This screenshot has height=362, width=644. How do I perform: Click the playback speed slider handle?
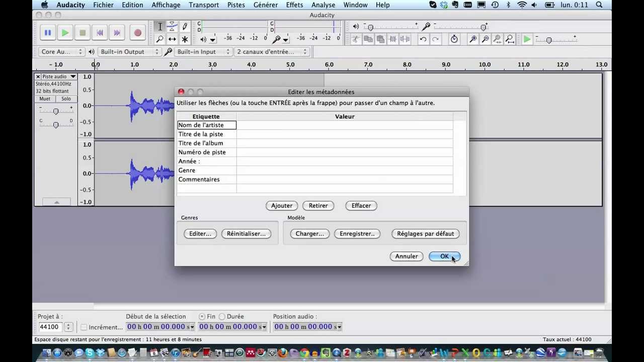549,40
